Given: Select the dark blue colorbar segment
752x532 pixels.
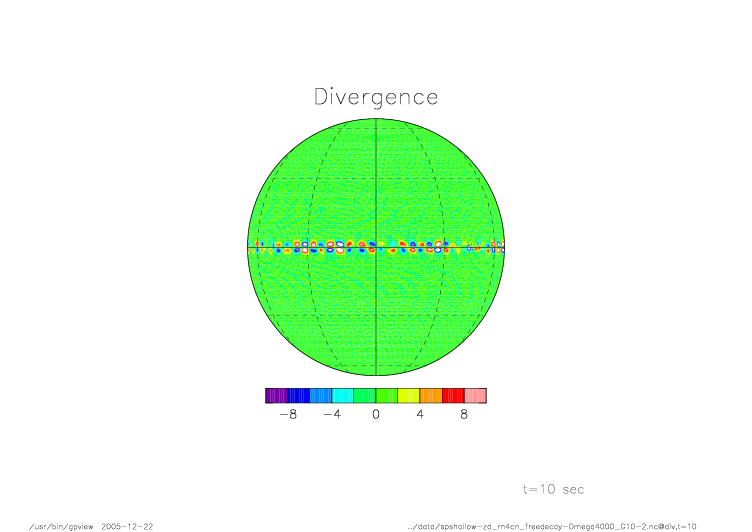Looking at the screenshot, I should (x=298, y=396).
